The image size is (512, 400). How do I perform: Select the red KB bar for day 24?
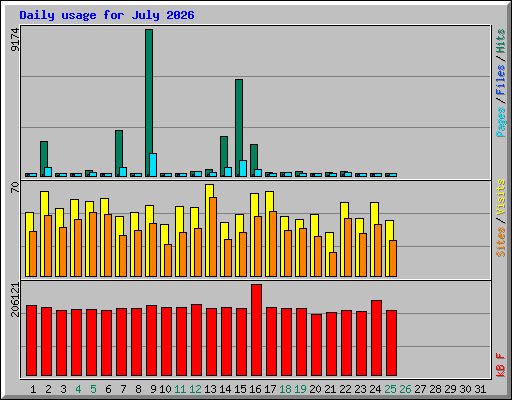click(376, 338)
